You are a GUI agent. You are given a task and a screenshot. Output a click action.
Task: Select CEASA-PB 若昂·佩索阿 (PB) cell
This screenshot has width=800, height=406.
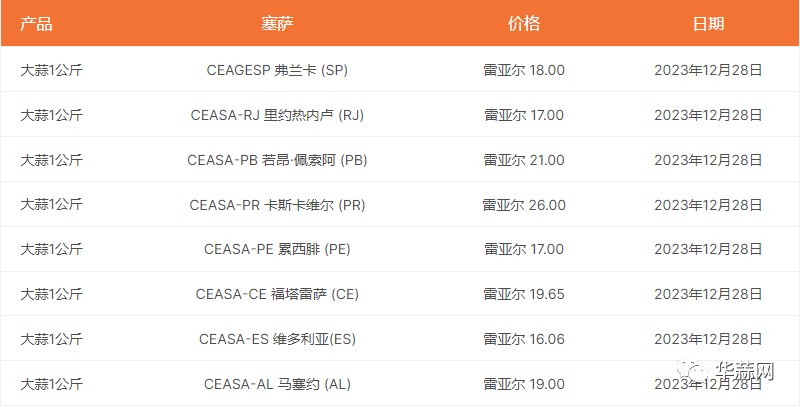pos(277,160)
